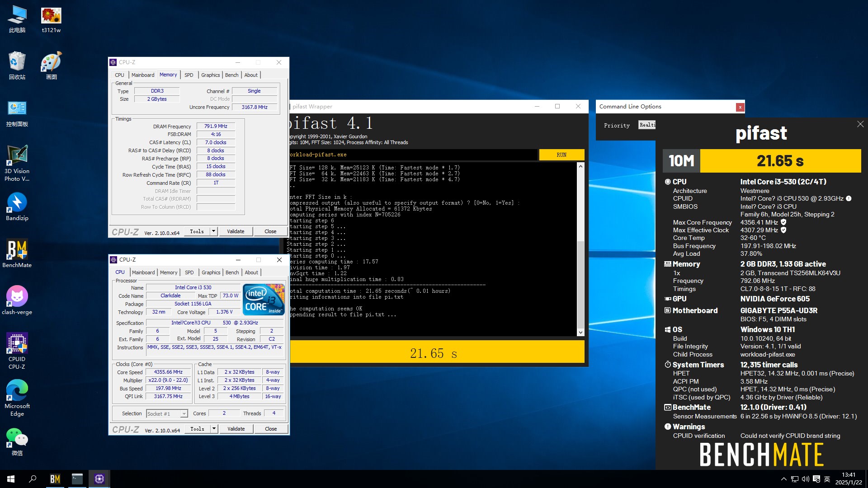
Task: Click Close button in upper CPU-Z window
Action: (270, 231)
